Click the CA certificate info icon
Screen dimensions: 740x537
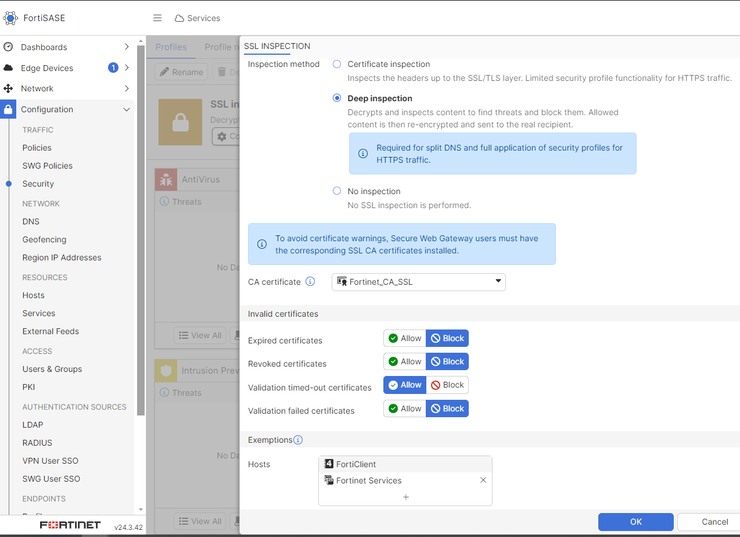coord(310,282)
